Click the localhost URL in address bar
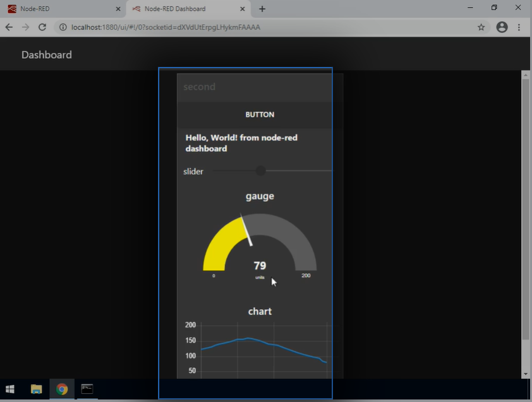This screenshot has width=532, height=402. point(166,27)
